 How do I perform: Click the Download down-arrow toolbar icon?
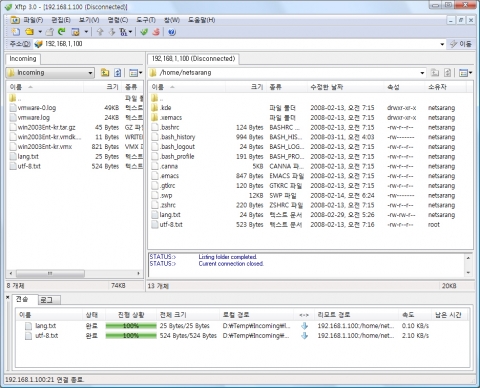coord(112,32)
